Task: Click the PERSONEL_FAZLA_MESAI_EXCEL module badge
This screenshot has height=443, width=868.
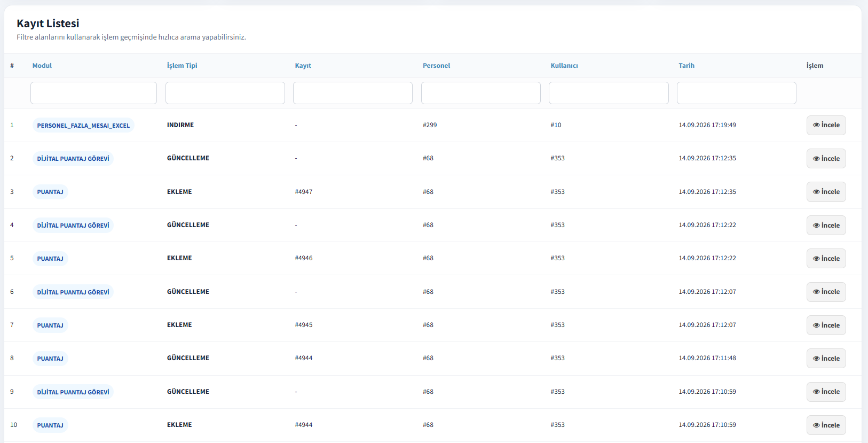Action: point(83,126)
